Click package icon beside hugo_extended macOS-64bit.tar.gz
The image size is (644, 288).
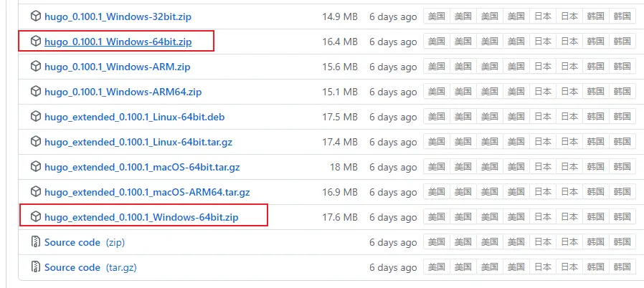[36, 167]
